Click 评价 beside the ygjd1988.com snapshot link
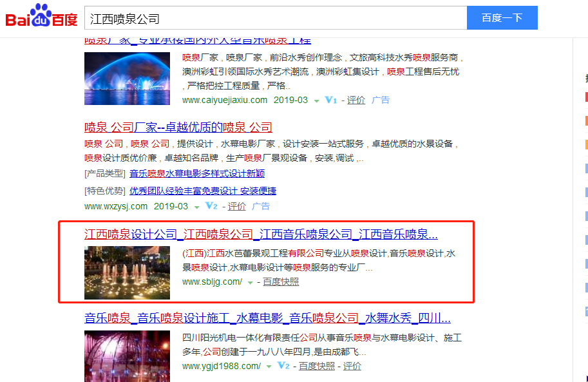 coord(352,366)
